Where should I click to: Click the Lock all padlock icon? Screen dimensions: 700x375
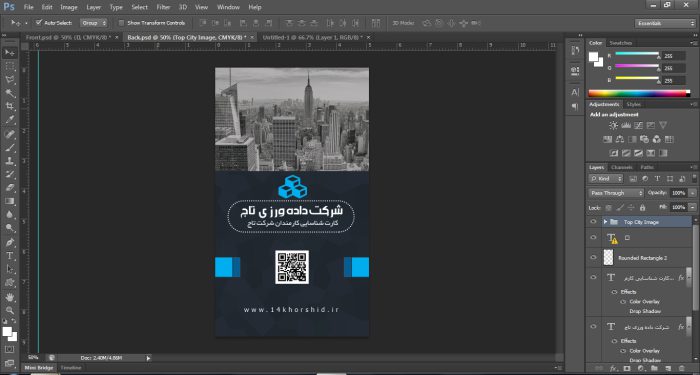tap(642, 208)
